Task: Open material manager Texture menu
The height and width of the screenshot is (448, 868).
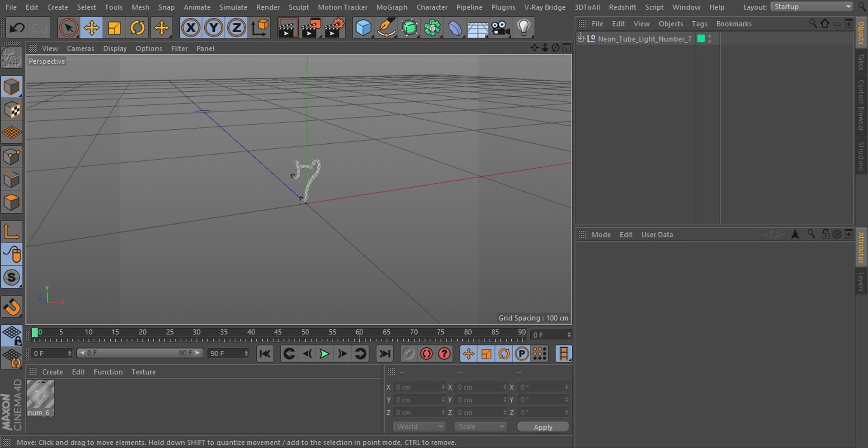Action: click(144, 372)
